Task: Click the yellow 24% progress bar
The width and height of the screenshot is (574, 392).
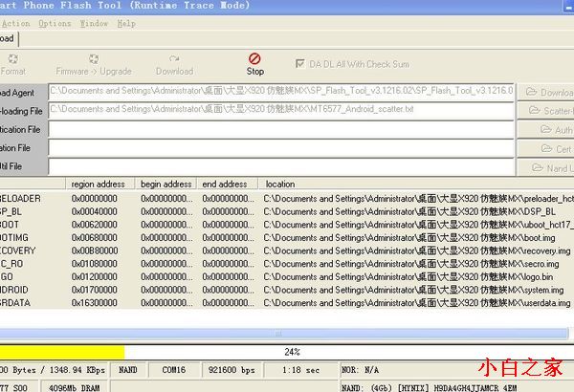Action: [62, 352]
